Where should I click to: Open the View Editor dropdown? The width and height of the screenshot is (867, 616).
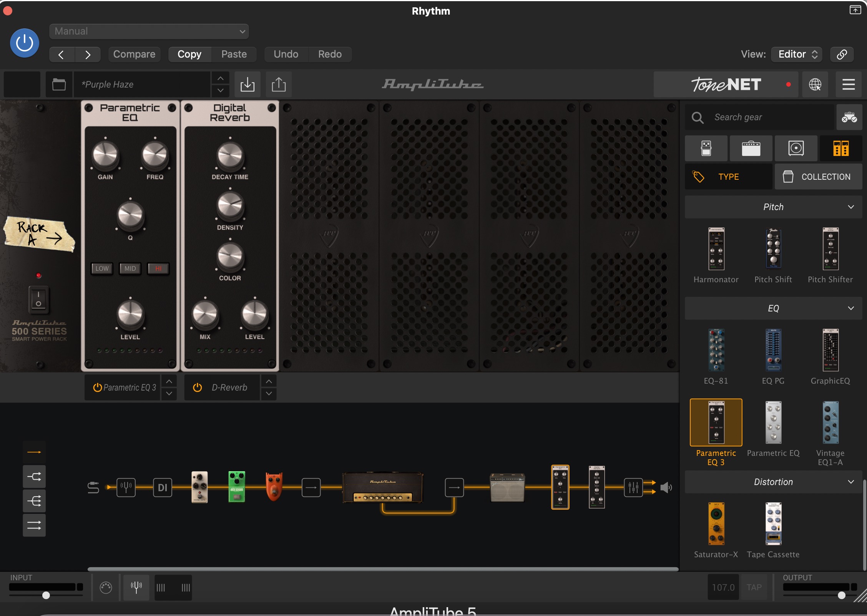coord(797,54)
